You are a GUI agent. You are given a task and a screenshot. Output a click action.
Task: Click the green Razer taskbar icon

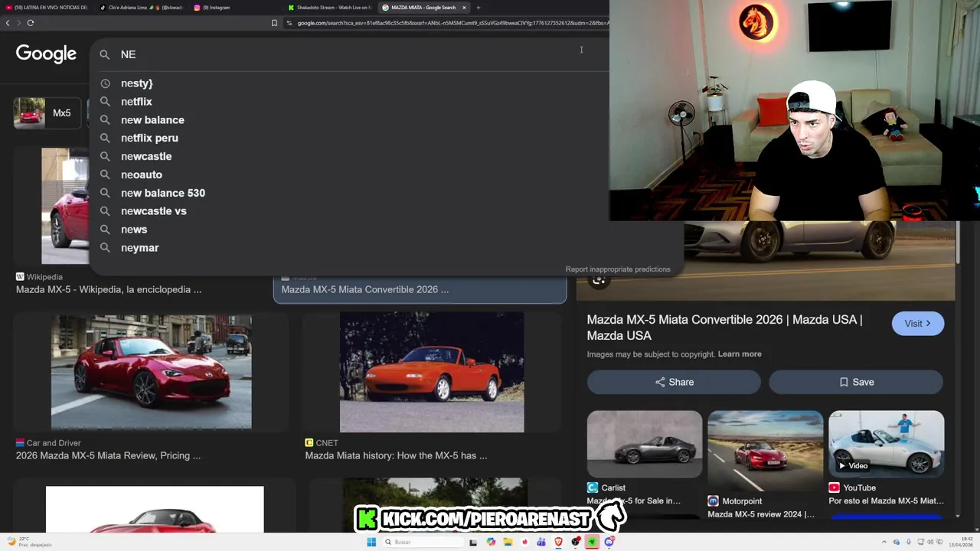[592, 542]
